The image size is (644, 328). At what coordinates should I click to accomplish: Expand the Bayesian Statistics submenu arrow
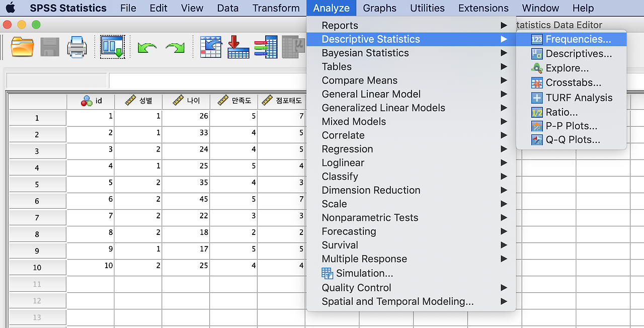click(504, 53)
